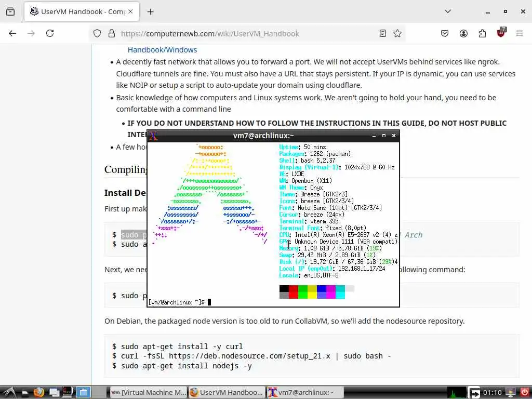Open a new browser tab
The image size is (532, 399).
(x=150, y=12)
